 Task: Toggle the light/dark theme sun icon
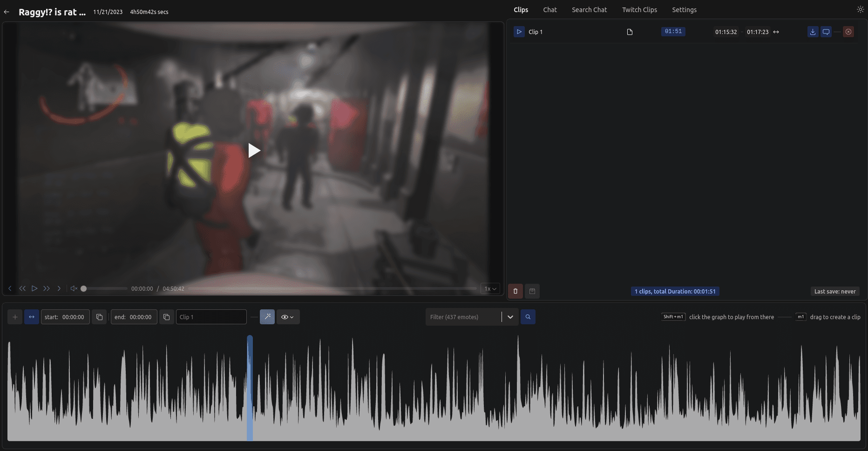click(x=860, y=9)
